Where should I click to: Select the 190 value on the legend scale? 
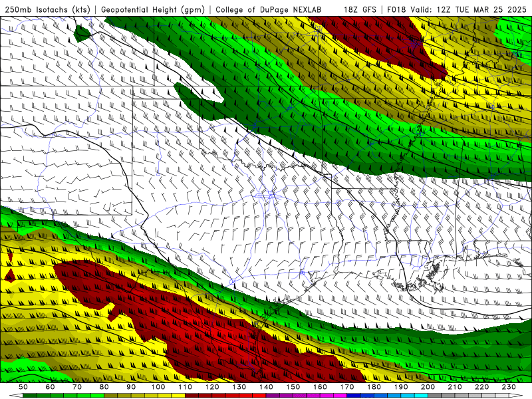tap(401, 387)
